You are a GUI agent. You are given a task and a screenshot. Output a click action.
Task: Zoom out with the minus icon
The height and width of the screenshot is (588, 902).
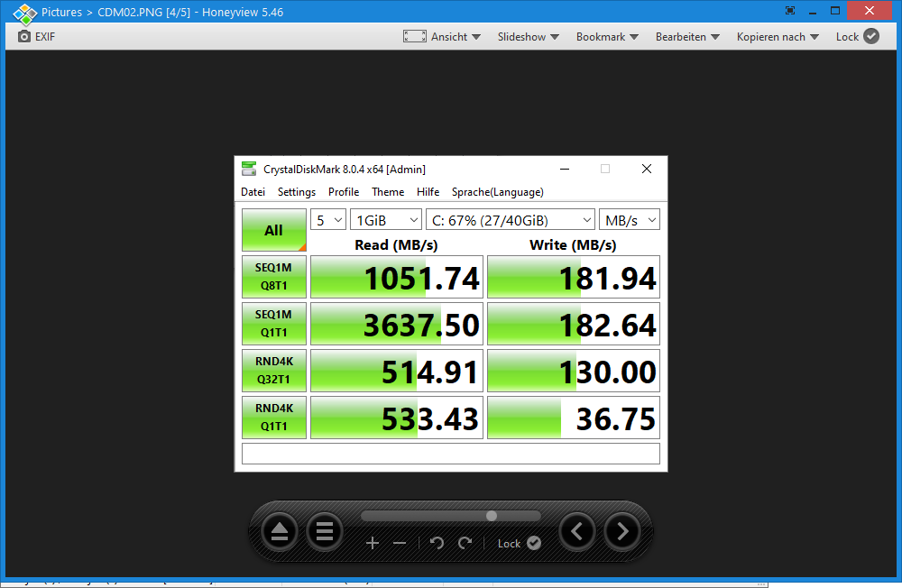click(400, 543)
